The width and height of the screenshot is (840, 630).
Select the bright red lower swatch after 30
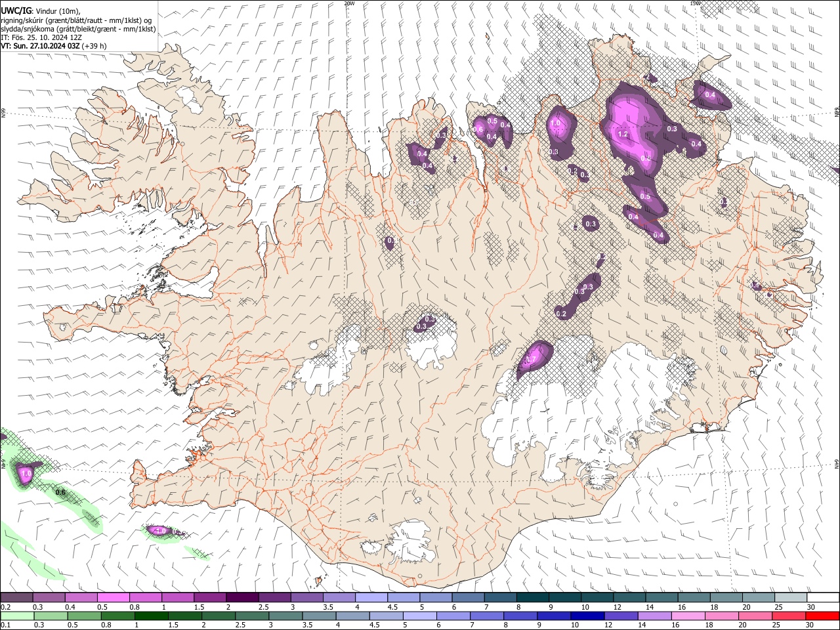823,616
